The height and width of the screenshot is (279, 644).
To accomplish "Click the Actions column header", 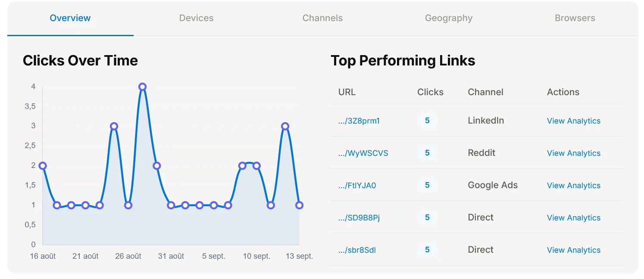I will click(x=563, y=92).
